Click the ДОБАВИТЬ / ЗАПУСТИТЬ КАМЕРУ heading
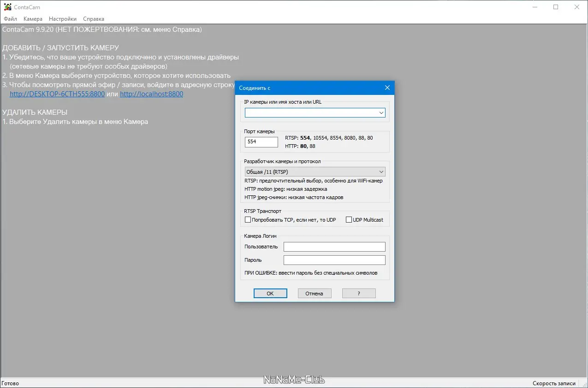The image size is (588, 388). click(x=60, y=48)
